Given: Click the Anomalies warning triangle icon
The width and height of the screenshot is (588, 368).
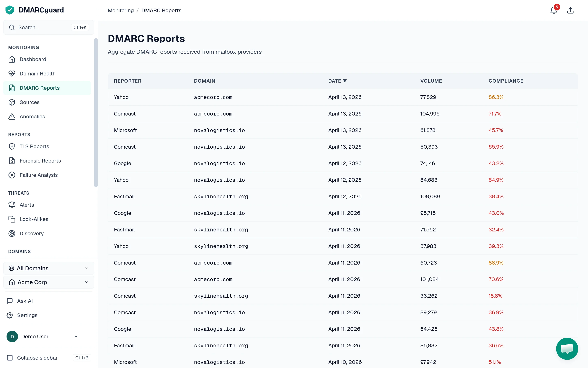Looking at the screenshot, I should (12, 117).
